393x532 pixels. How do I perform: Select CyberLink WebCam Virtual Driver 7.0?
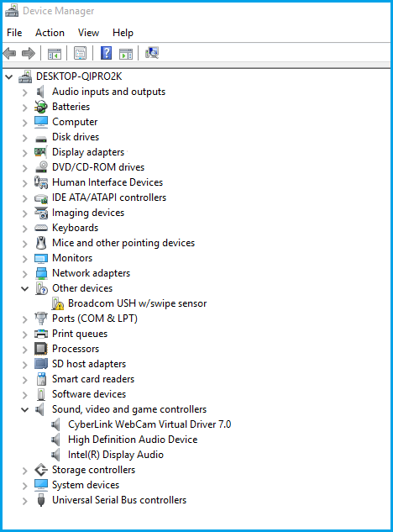[149, 424]
